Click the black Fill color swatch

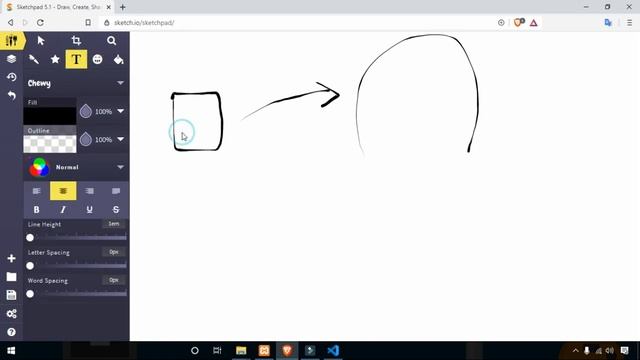pyautogui.click(x=50, y=116)
